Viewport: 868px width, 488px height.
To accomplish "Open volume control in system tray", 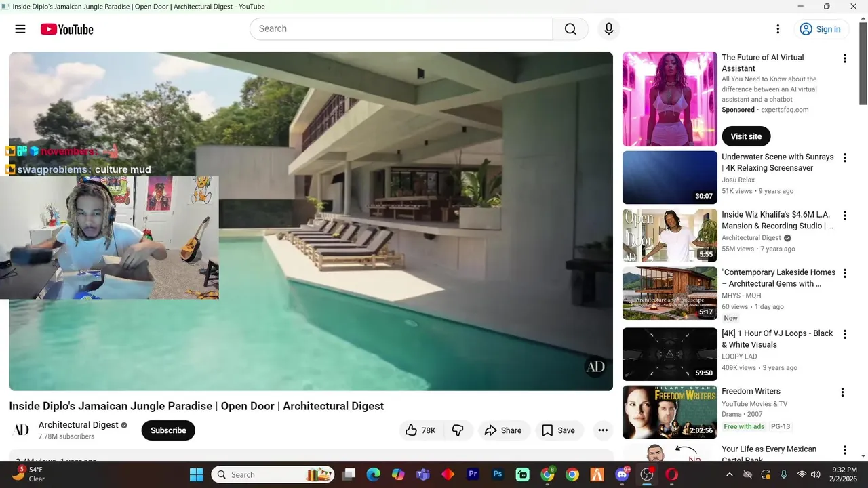I will (816, 474).
